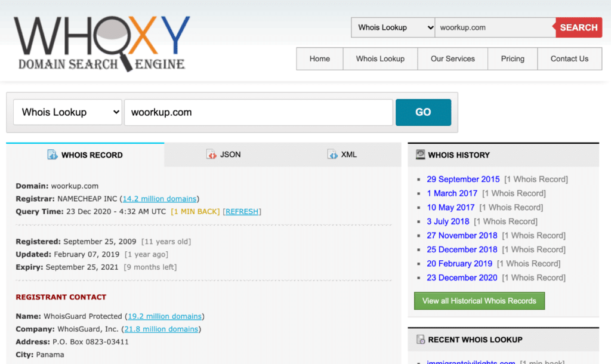
Task: Open the Home menu item
Action: click(x=320, y=59)
